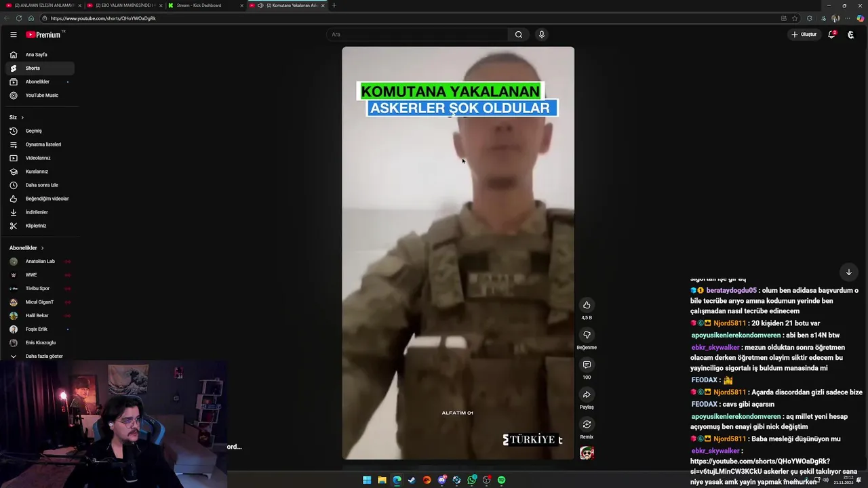Dislike the Short (Beğenme)
The image size is (868, 488).
[x=587, y=335]
